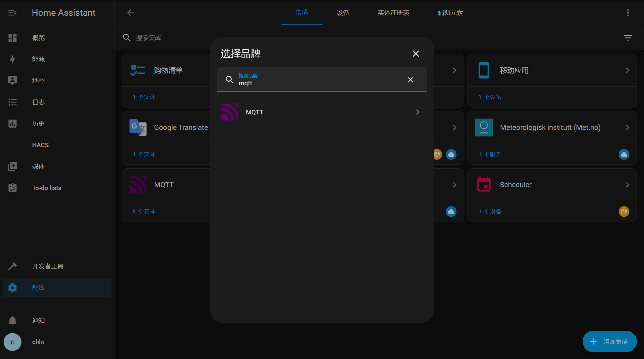Click the Met.no weather icon
Viewport: 644px width, 359px height.
point(484,128)
